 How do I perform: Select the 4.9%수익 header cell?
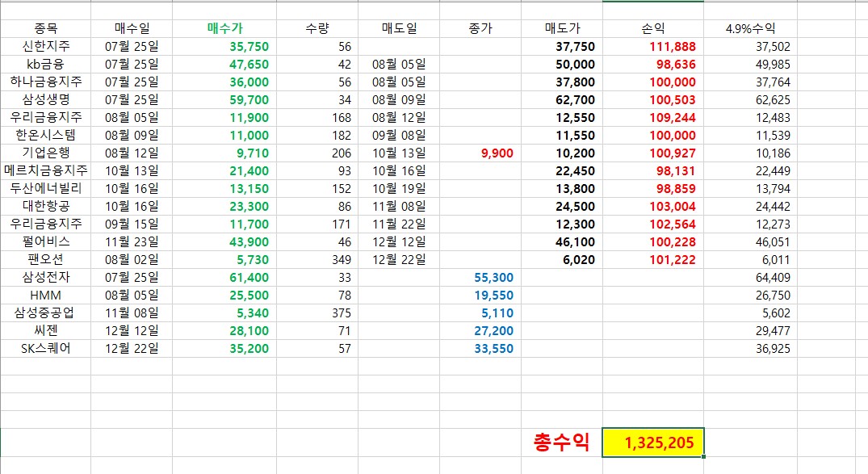[x=750, y=28]
